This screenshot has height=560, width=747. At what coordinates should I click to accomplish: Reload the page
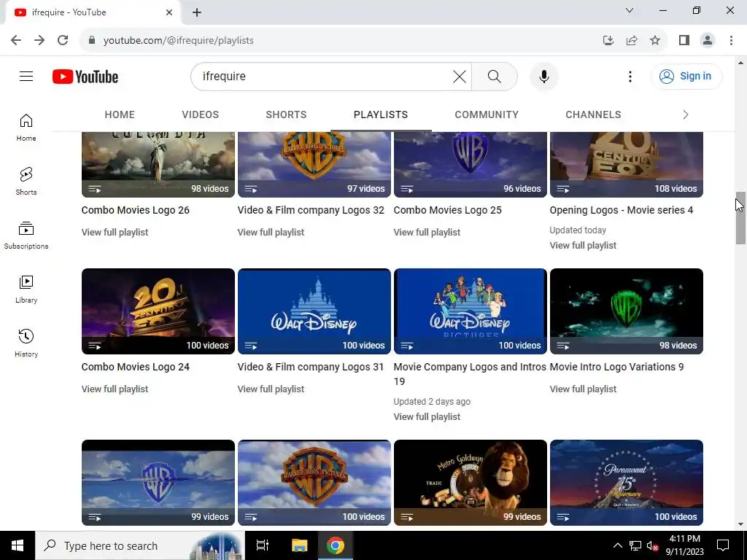[x=63, y=40]
